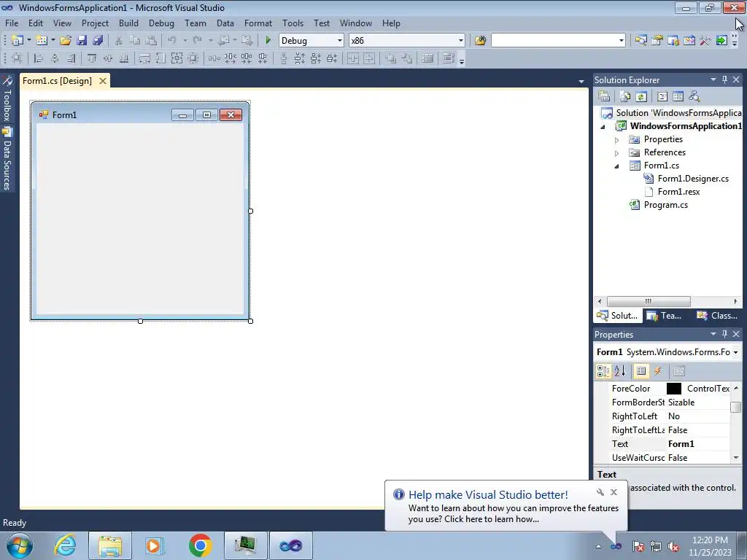747x560 pixels.
Task: Click the Align Lefts layout icon
Action: point(39,58)
